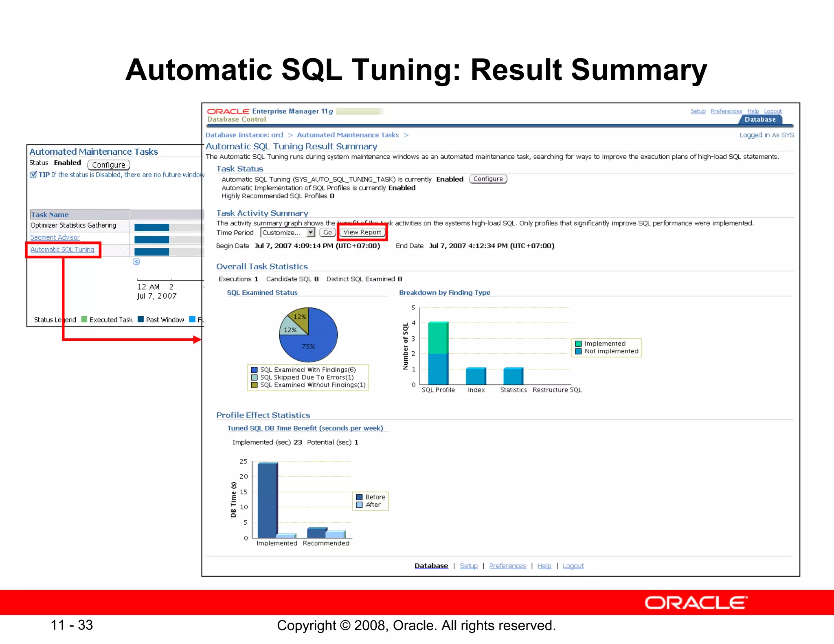Click the Past Window legend swatch
The width and height of the screenshot is (834, 644).
click(x=140, y=319)
